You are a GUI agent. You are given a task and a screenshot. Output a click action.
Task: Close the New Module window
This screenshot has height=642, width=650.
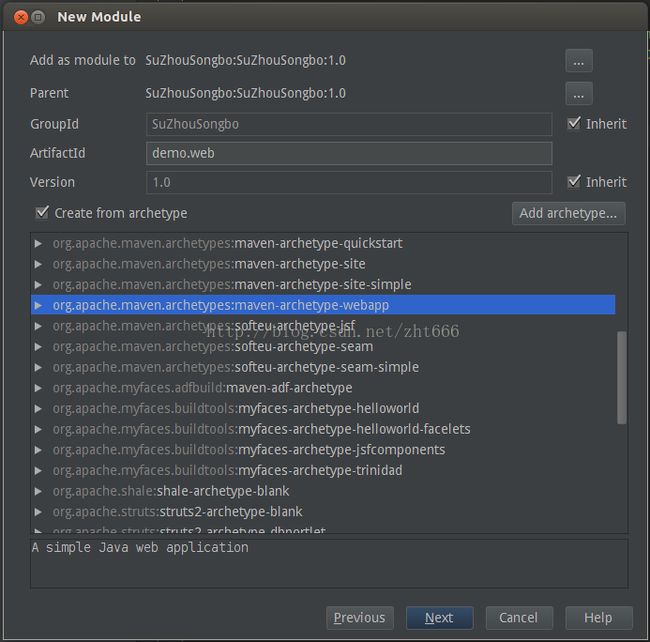click(x=20, y=17)
